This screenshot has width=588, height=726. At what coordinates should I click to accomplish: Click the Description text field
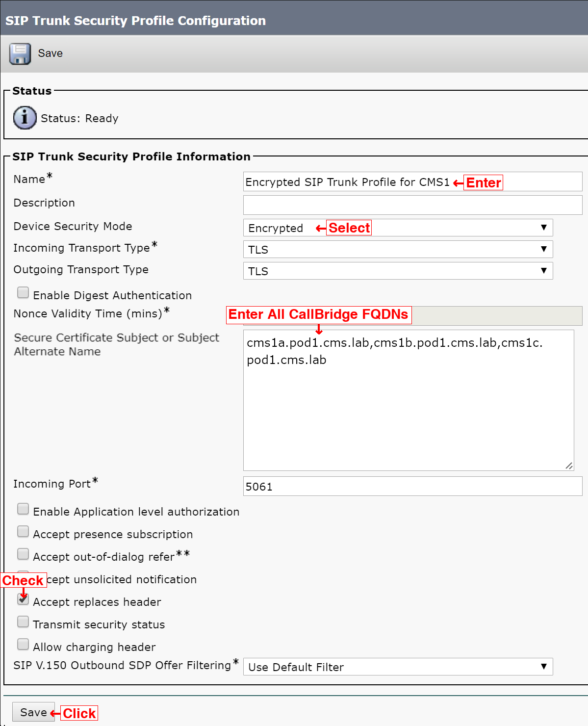[x=412, y=205]
